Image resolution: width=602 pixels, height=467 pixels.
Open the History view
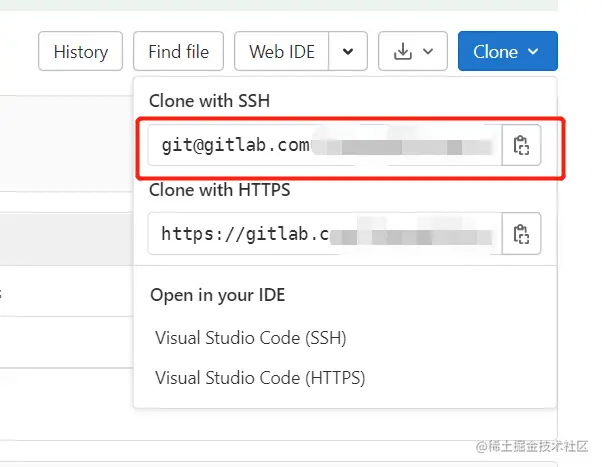[x=80, y=51]
